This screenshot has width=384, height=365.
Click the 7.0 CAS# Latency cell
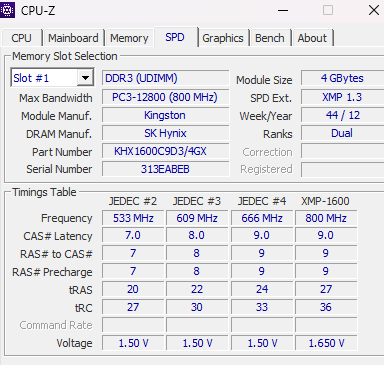click(x=133, y=235)
